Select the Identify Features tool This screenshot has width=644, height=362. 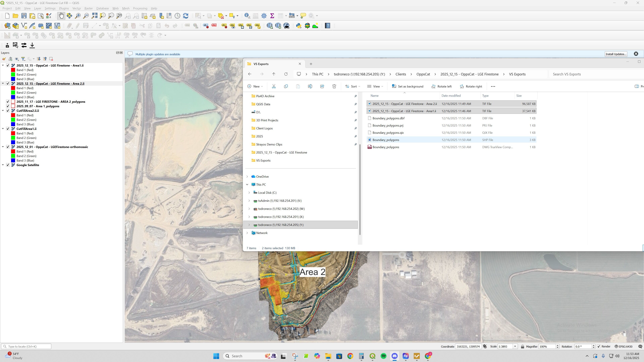pos(247,16)
